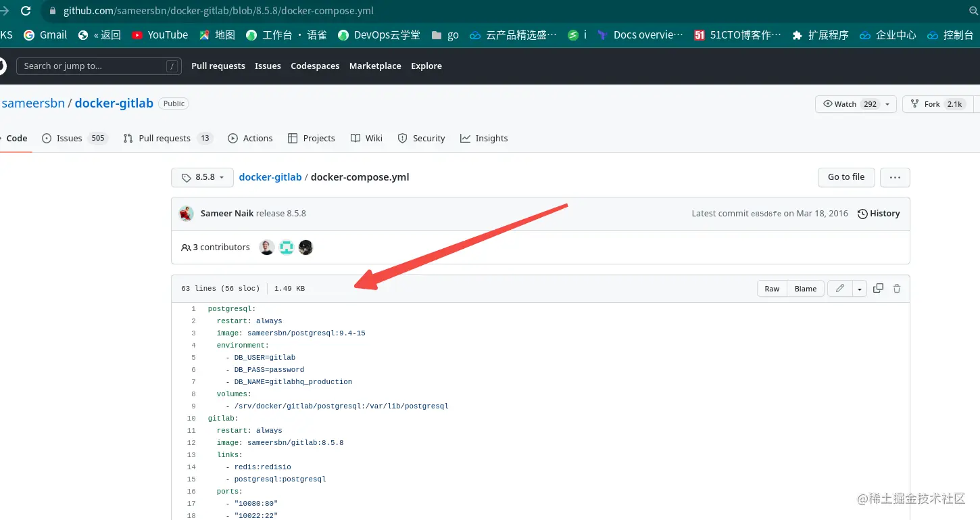Click the lock icon in the address bar
Screen dimensions: 980x520
click(53, 11)
